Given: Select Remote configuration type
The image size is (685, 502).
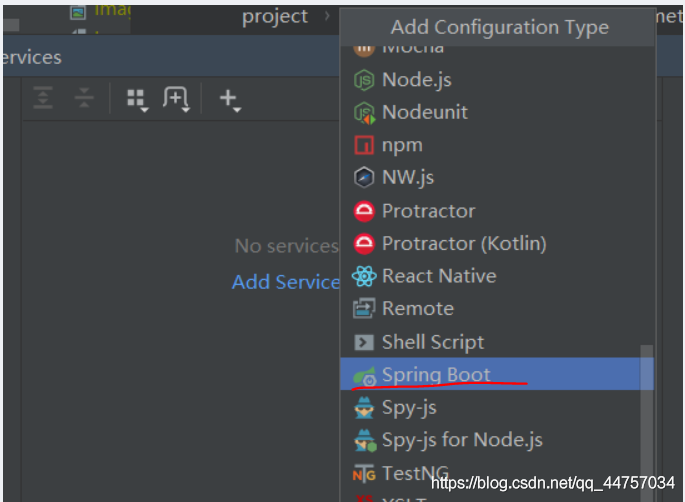Looking at the screenshot, I should click(497, 309).
